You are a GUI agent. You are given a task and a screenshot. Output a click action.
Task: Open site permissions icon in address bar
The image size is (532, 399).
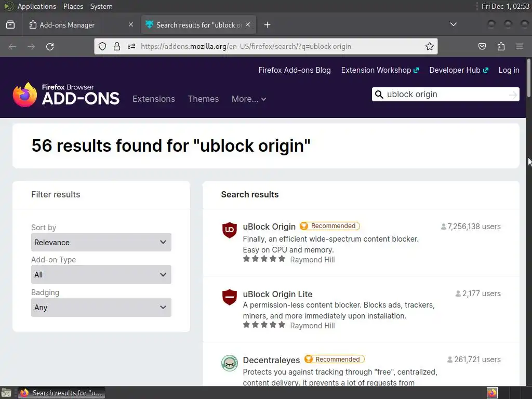point(131,46)
